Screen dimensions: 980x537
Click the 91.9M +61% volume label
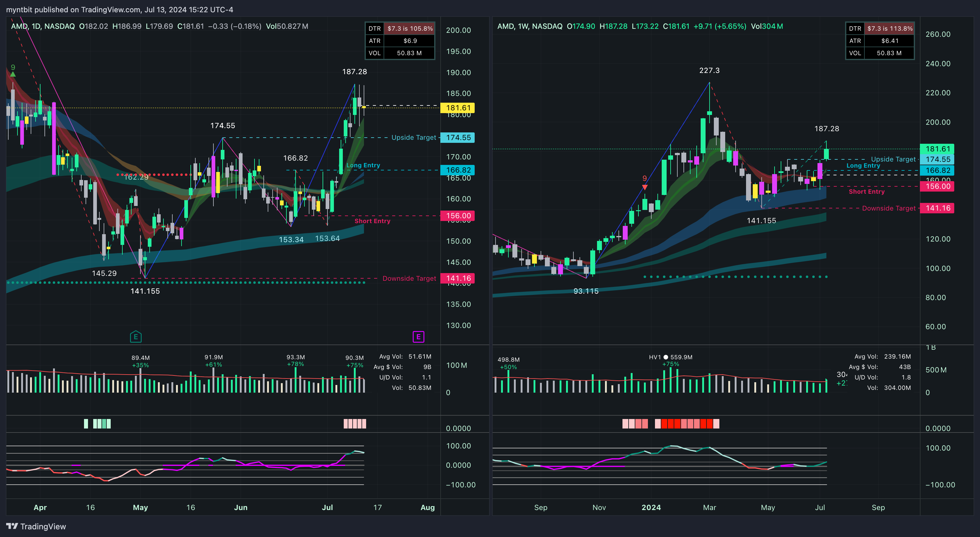213,361
